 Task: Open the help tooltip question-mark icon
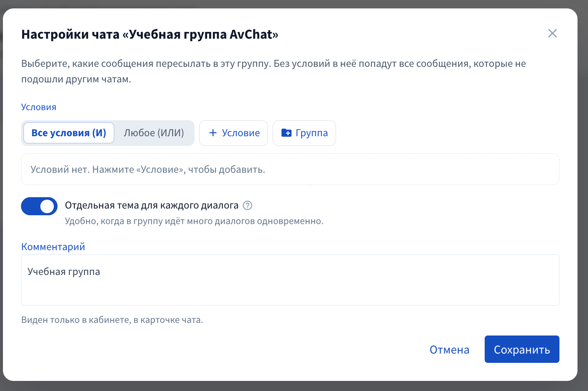248,206
